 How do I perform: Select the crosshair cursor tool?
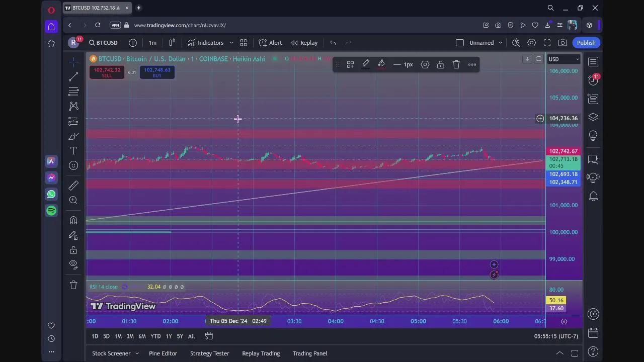point(73,61)
